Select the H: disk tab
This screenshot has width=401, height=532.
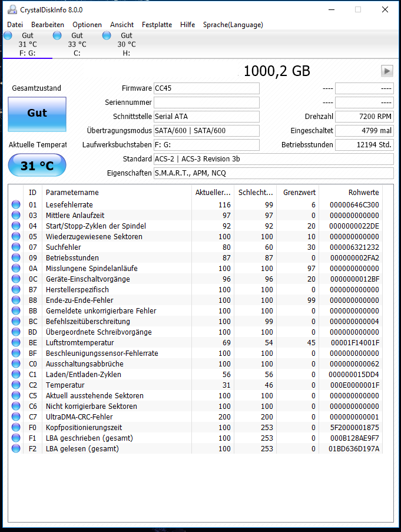(x=127, y=44)
